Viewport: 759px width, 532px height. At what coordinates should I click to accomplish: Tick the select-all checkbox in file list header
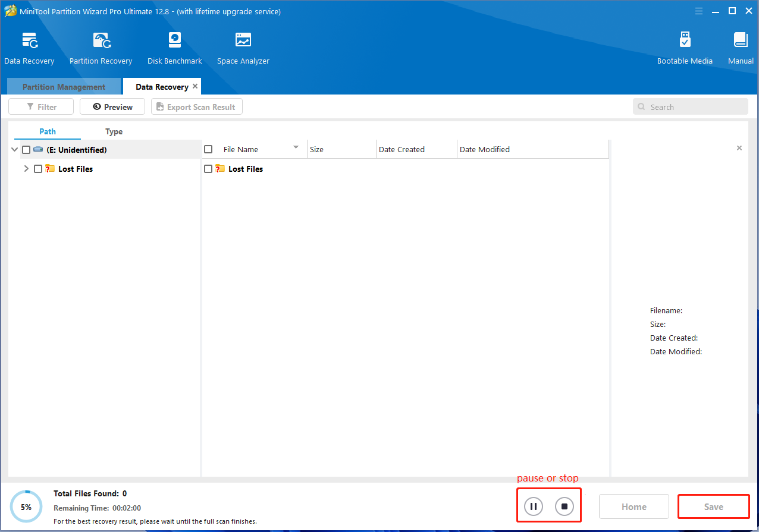pyautogui.click(x=208, y=149)
